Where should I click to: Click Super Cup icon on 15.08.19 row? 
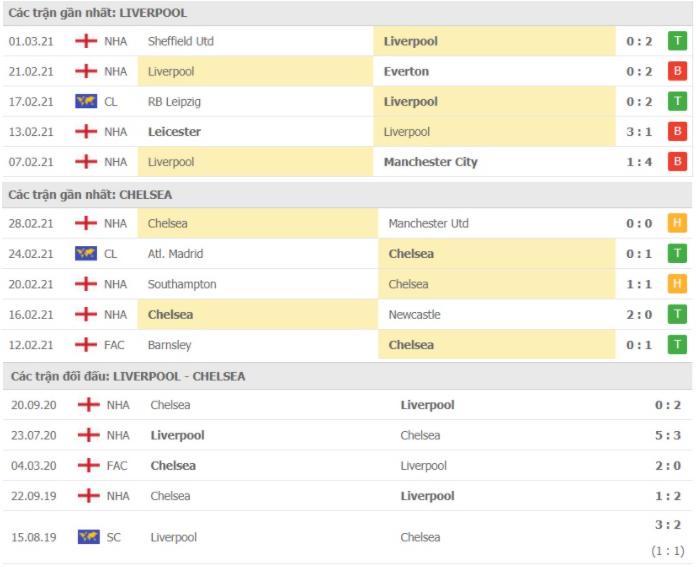pyautogui.click(x=88, y=537)
